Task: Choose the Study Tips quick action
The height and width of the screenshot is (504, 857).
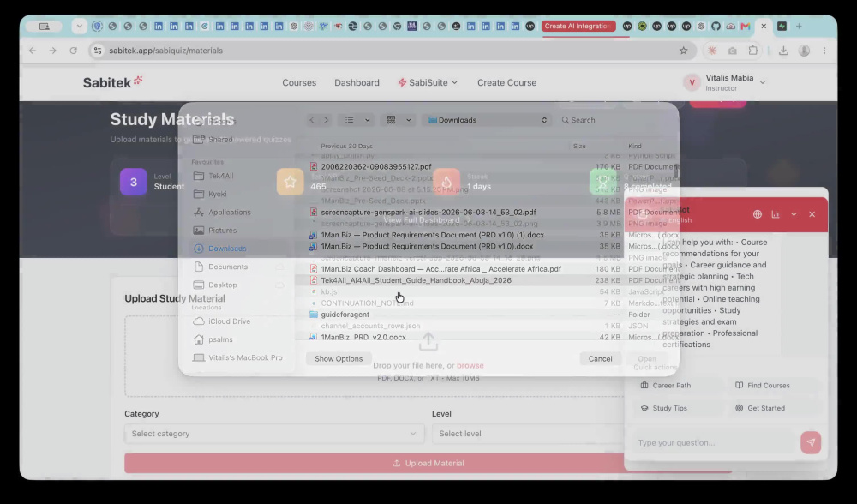Action: [678, 408]
